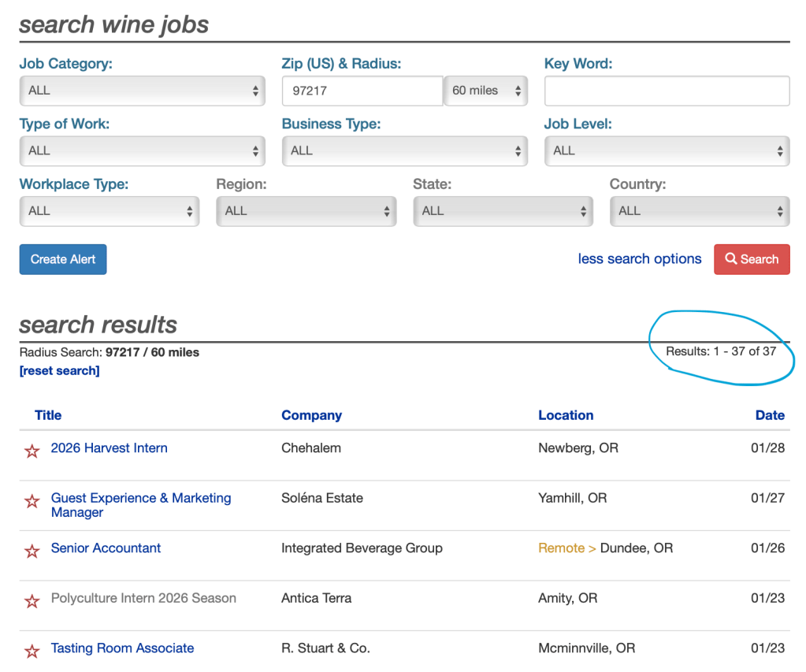Open the Workplace Type dropdown
806x672 pixels.
tap(109, 211)
